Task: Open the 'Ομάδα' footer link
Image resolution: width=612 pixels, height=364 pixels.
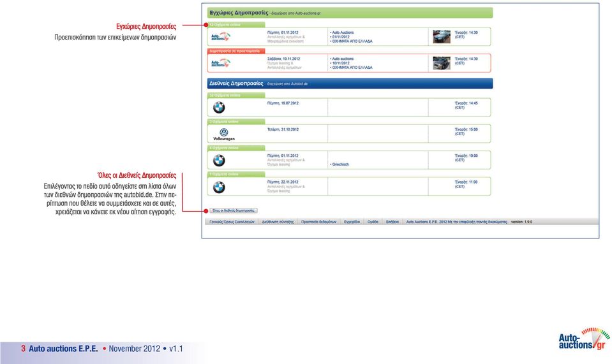Action: [x=373, y=222]
